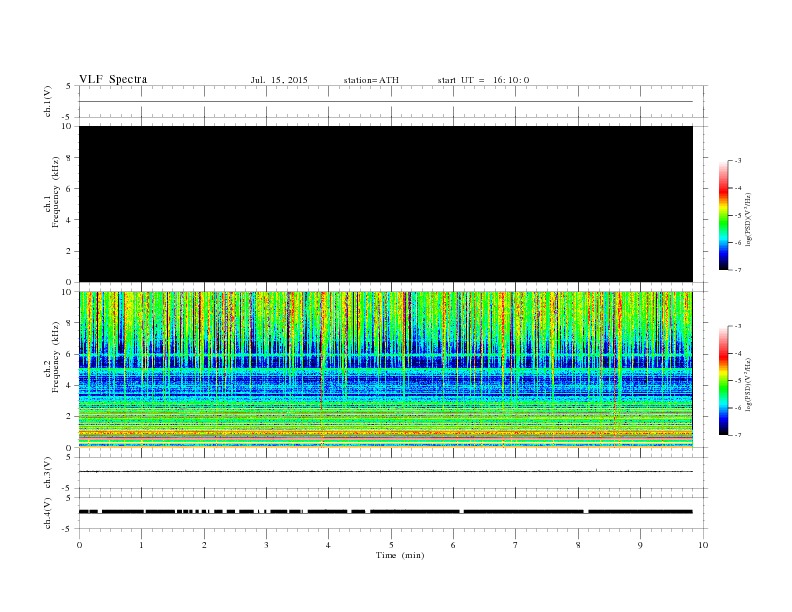Viewport: 792px width, 612px height.
Task: Select the date text "Jul. 15, 2015"
Action: (x=279, y=80)
